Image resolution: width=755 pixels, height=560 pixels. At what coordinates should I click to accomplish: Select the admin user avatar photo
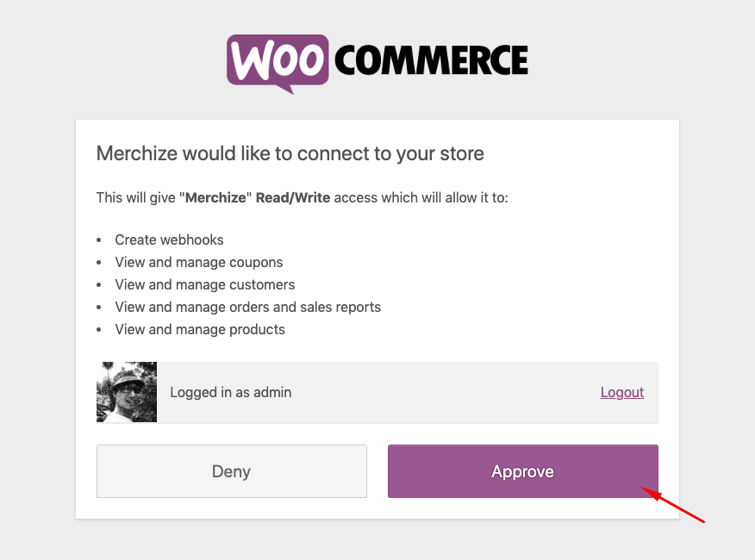[127, 392]
